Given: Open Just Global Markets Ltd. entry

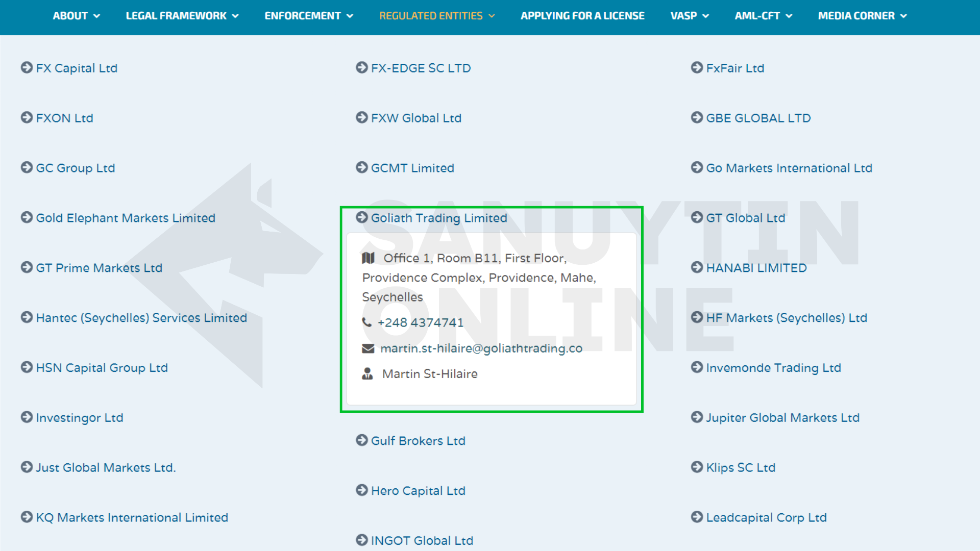Looking at the screenshot, I should pyautogui.click(x=106, y=467).
